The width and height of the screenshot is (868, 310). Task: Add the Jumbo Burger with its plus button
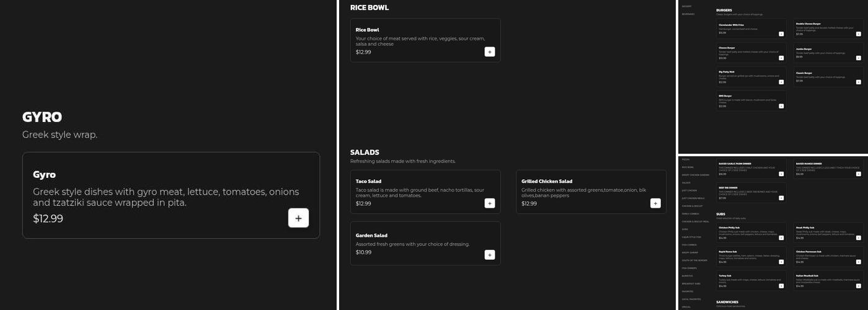pyautogui.click(x=858, y=58)
